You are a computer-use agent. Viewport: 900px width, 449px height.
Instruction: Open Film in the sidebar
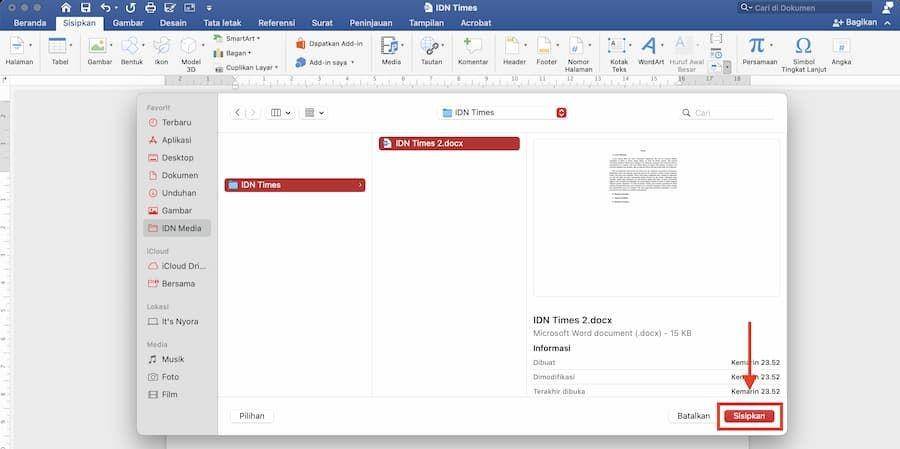pos(177,394)
